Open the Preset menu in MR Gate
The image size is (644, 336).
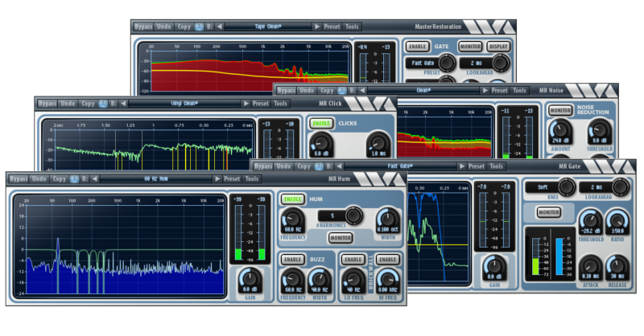477,166
